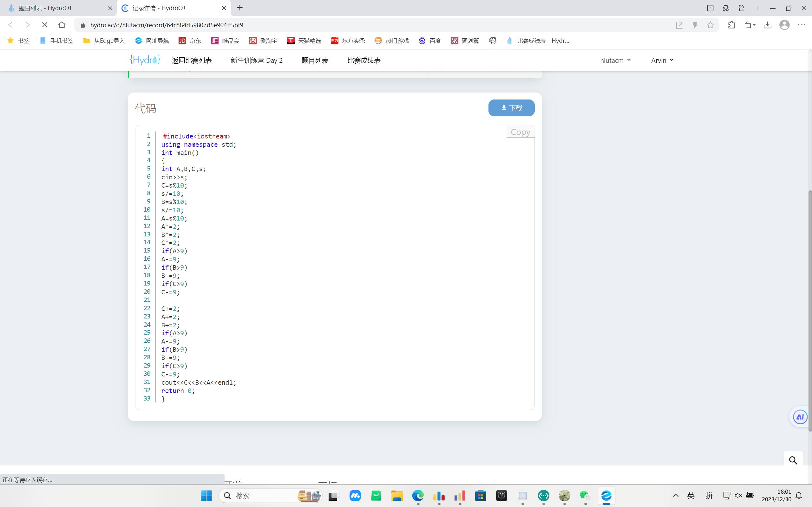Viewport: 812px width, 507px height.
Task: Click the Copy code button
Action: click(x=520, y=132)
